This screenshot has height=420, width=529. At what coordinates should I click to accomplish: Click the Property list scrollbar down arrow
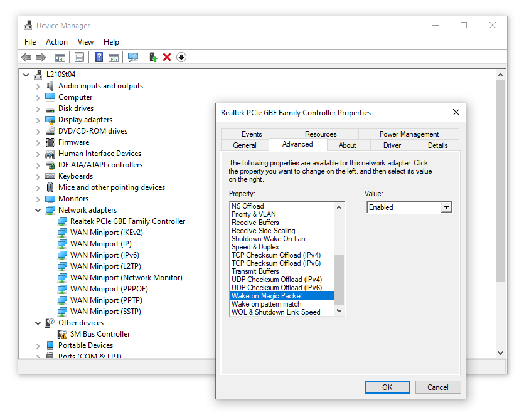pyautogui.click(x=339, y=311)
